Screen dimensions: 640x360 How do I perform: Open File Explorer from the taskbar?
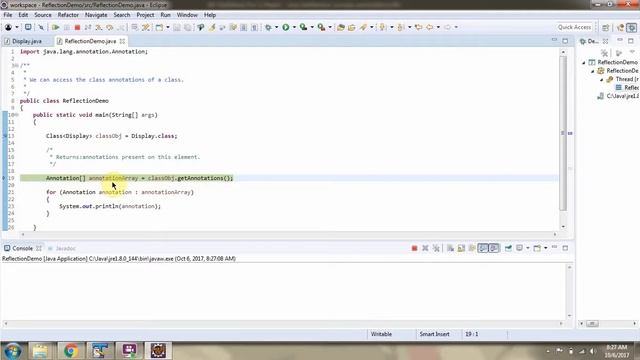tap(40, 351)
